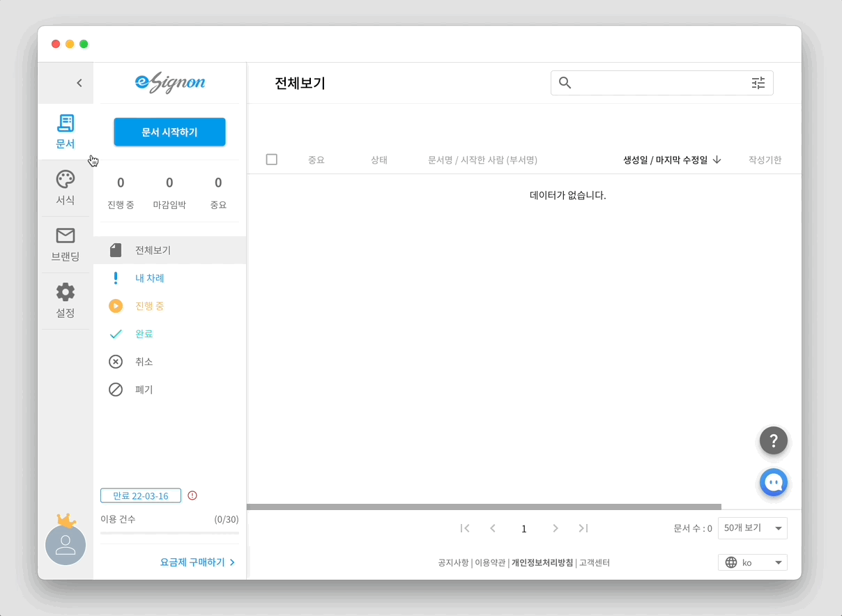Click the 작성기한 column header
The image size is (842, 616).
[765, 160]
